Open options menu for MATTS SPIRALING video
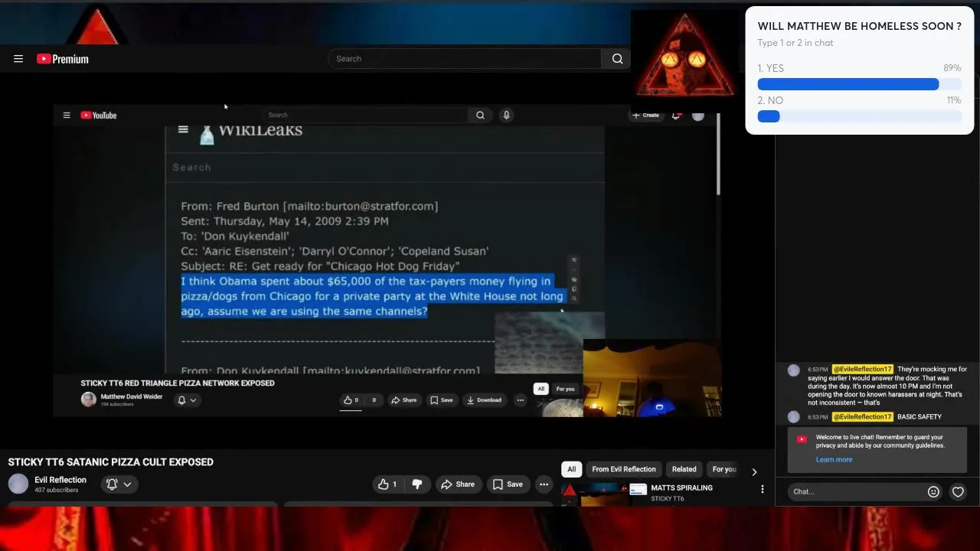Image resolution: width=980 pixels, height=551 pixels. [762, 489]
